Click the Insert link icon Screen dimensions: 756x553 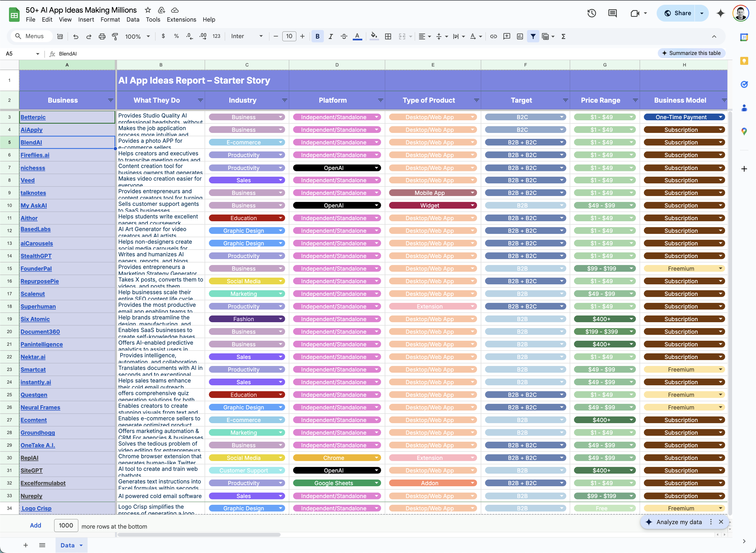pyautogui.click(x=493, y=36)
